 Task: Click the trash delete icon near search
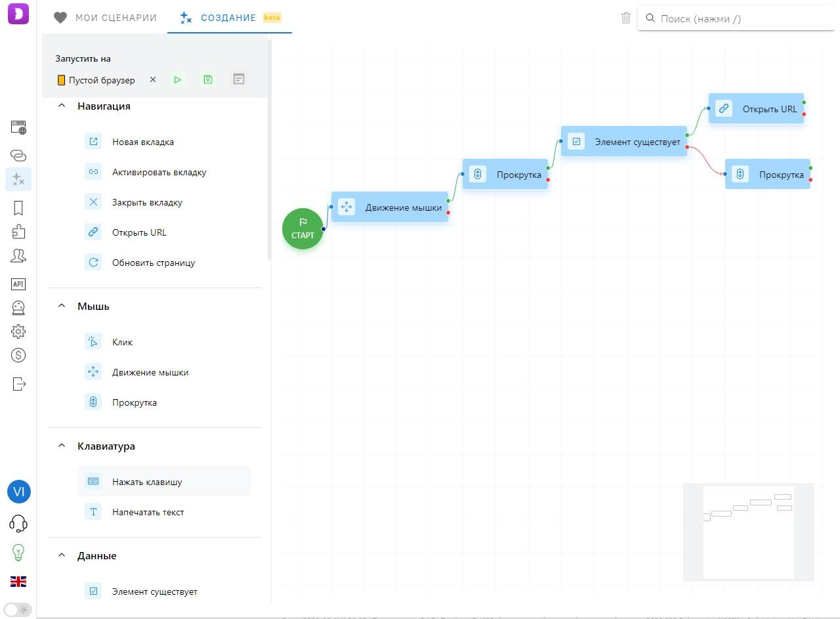tap(626, 18)
